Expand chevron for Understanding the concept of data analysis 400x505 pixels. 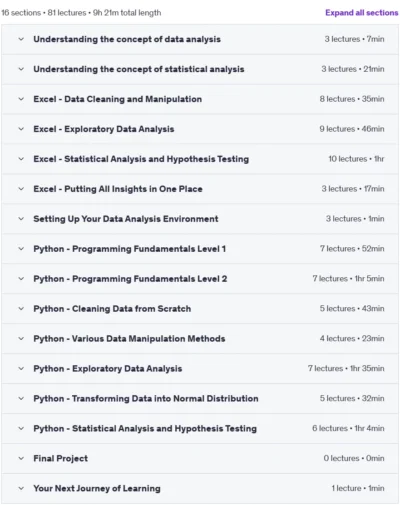click(x=21, y=39)
